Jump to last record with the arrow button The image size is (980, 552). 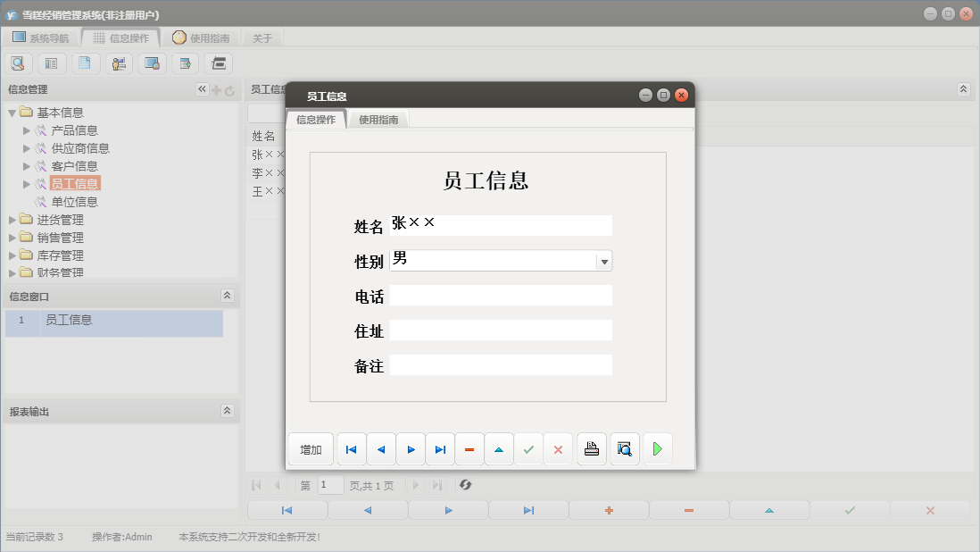(440, 448)
